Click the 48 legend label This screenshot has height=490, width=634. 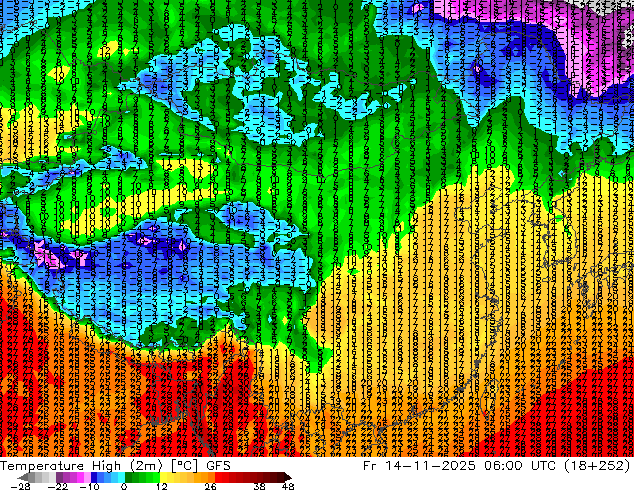pyautogui.click(x=288, y=486)
